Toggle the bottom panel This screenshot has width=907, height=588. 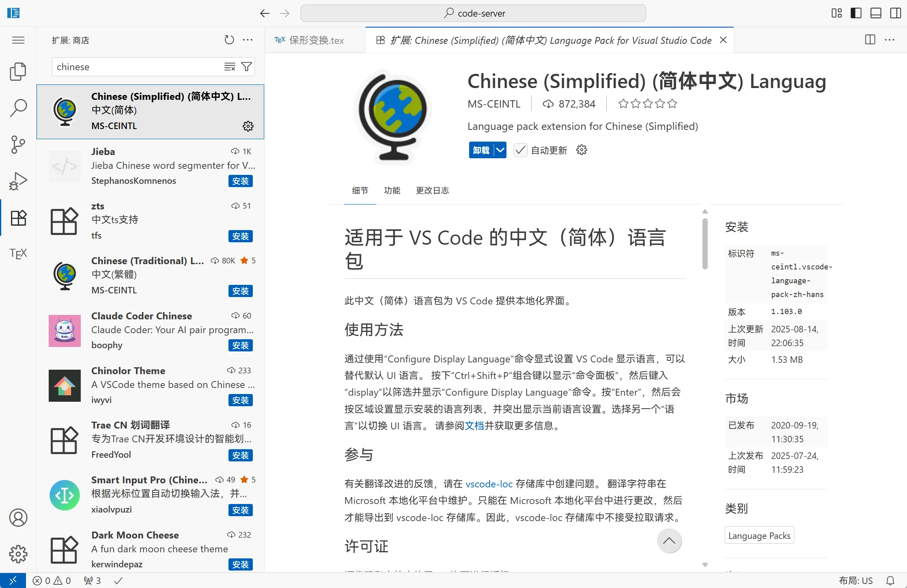point(876,13)
